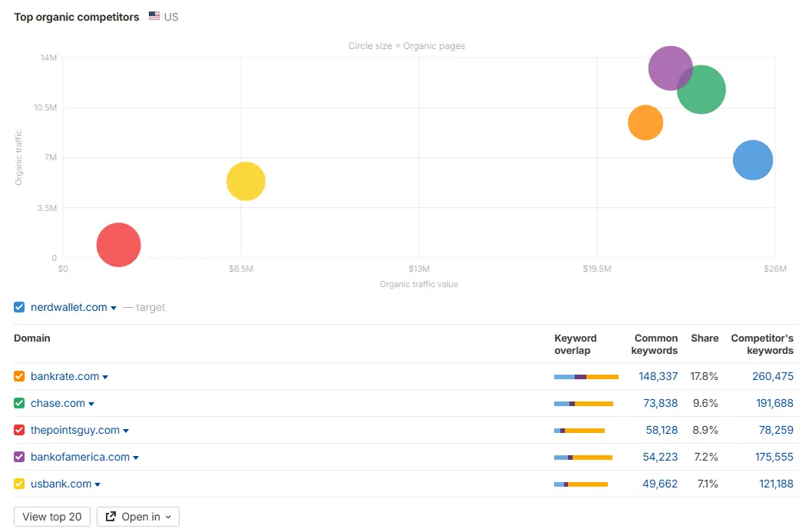Open competitor's keywords value 78,259
The image size is (812, 532).
(776, 430)
